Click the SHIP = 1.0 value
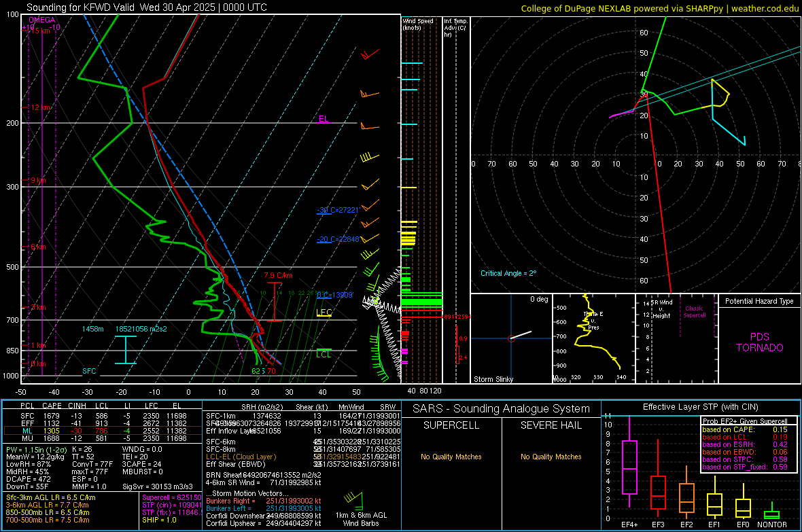The width and height of the screenshot is (802, 532). 159,520
